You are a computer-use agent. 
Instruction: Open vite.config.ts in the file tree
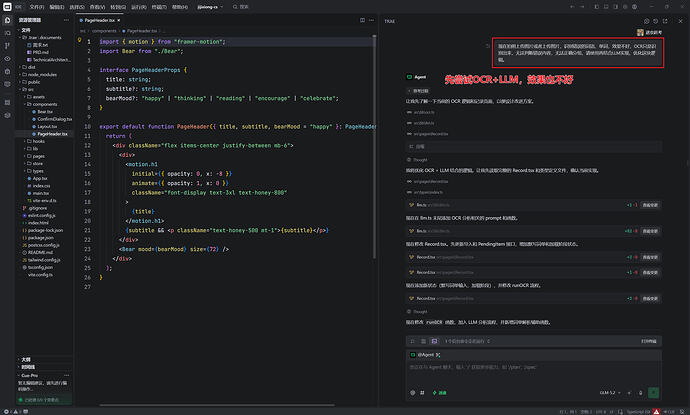40,275
